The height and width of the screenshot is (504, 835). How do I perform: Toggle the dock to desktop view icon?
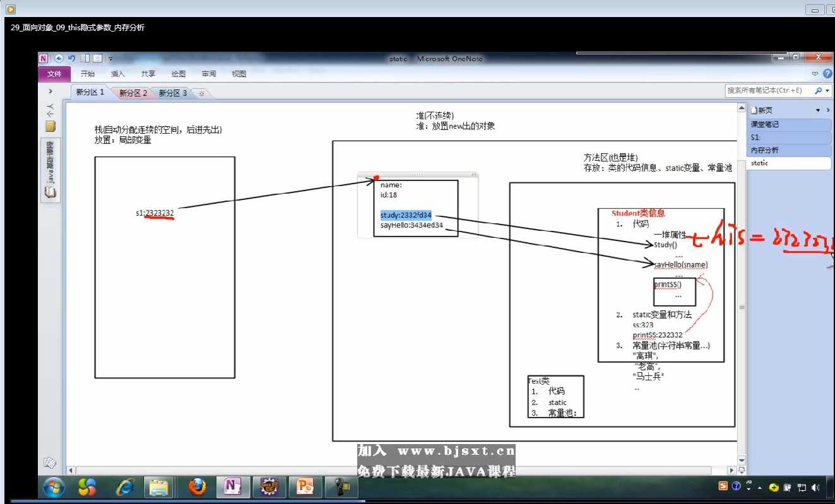(x=86, y=59)
